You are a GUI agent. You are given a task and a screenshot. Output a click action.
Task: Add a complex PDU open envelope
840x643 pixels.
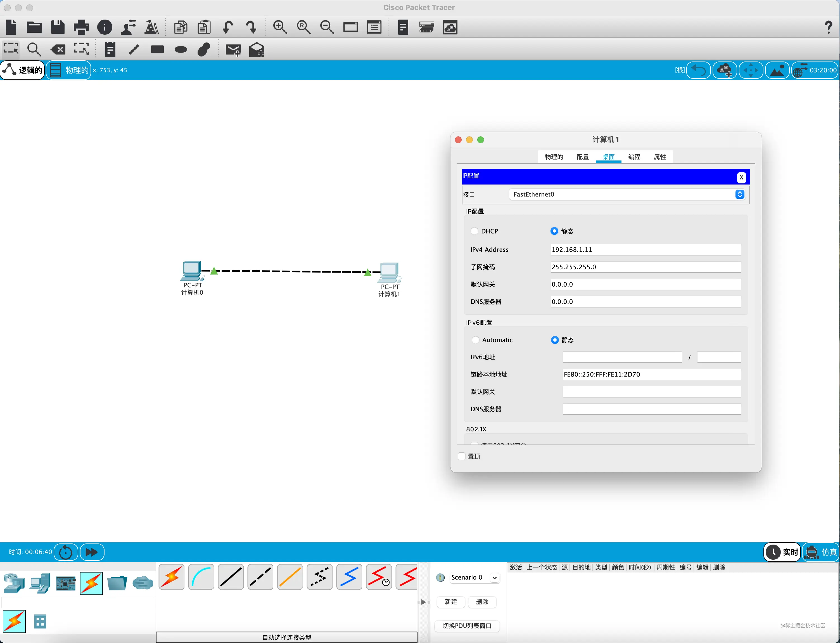[x=257, y=50]
